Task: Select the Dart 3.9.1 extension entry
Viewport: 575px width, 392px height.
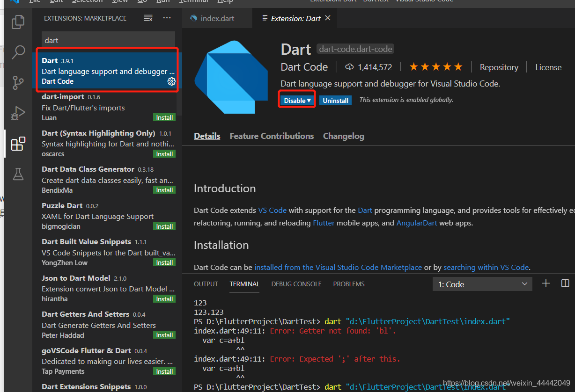Action: 107,71
